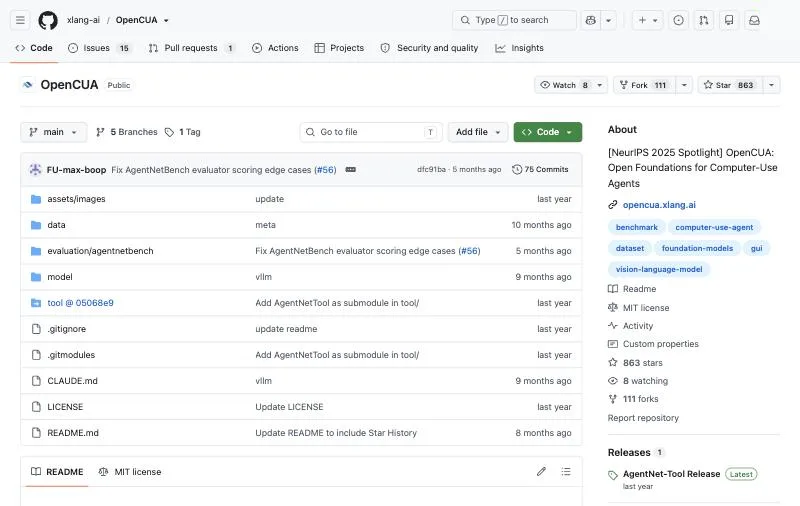Open the Add file dropdown
Image resolution: width=800 pixels, height=506 pixels.
click(x=478, y=132)
